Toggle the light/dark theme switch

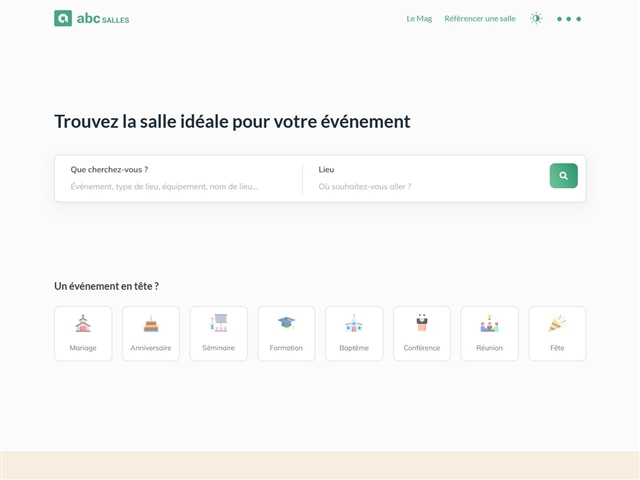coord(536,18)
